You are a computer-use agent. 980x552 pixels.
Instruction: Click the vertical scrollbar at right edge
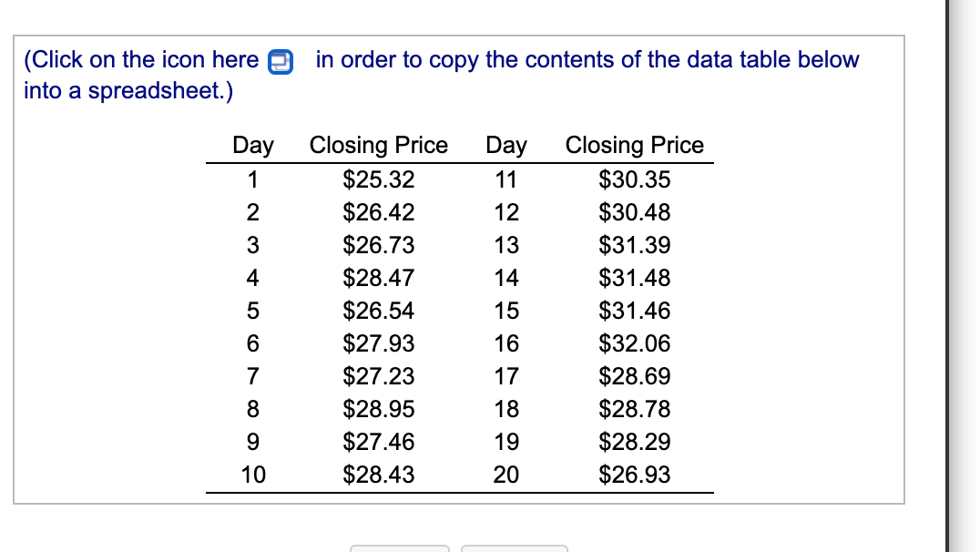click(x=949, y=276)
